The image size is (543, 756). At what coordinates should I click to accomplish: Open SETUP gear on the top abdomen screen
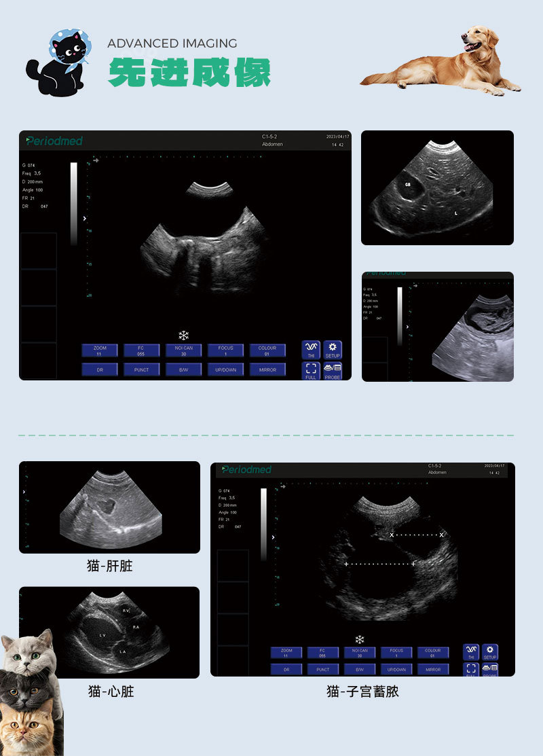pyautogui.click(x=333, y=350)
